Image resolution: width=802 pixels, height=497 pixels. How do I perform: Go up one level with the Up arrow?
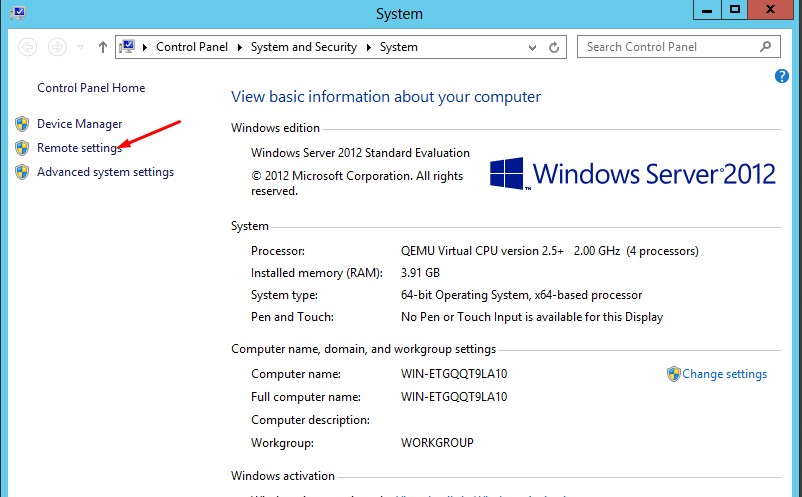point(103,47)
